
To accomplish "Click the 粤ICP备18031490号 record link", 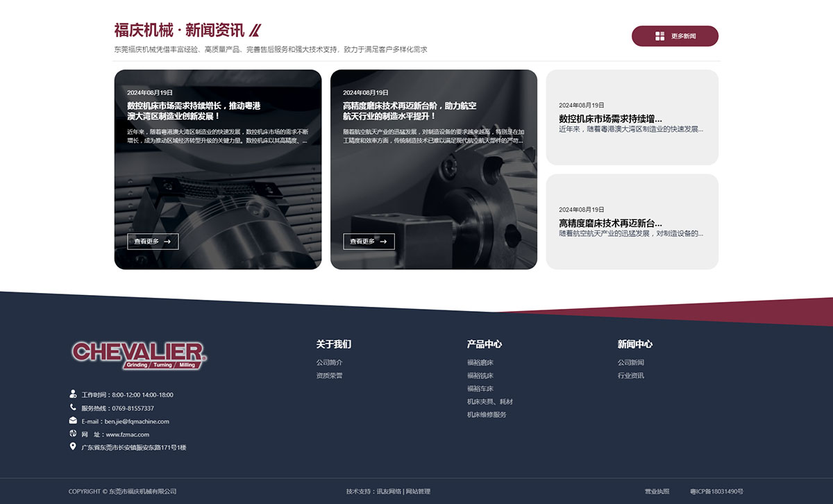I will click(x=717, y=491).
